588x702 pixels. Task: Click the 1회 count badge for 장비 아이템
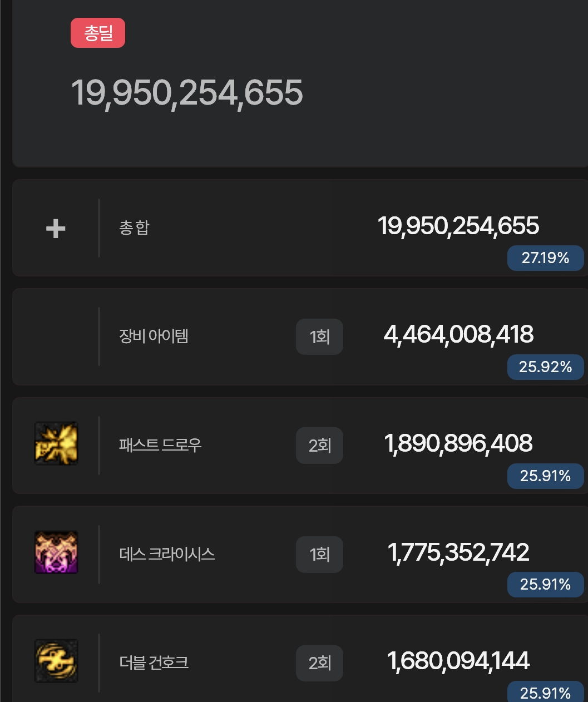pyautogui.click(x=319, y=337)
